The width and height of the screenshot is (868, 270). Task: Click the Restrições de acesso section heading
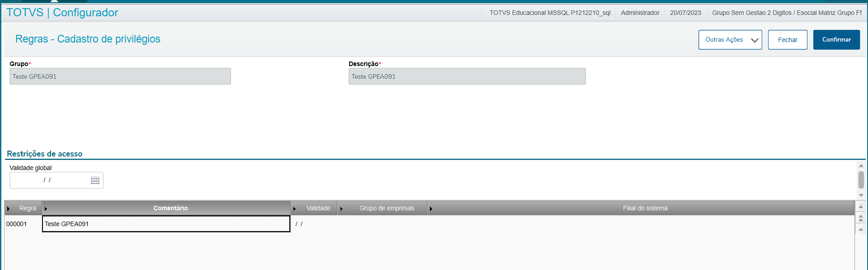(45, 154)
